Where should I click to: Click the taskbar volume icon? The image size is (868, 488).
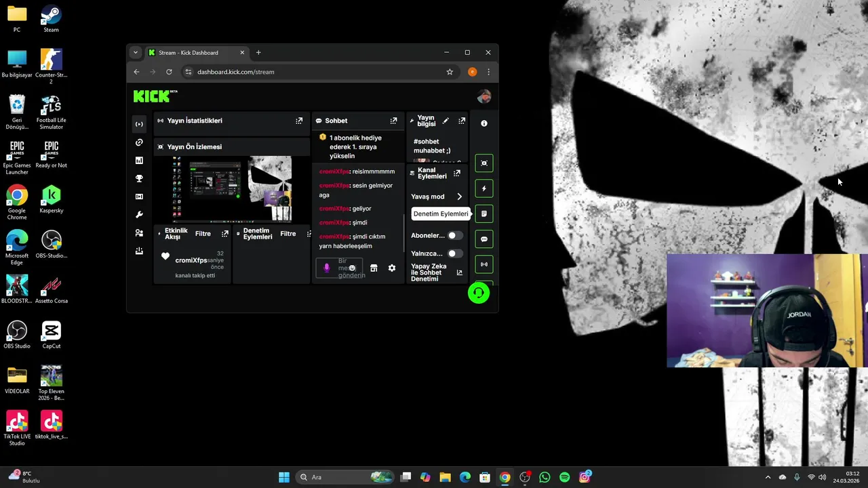click(x=822, y=477)
